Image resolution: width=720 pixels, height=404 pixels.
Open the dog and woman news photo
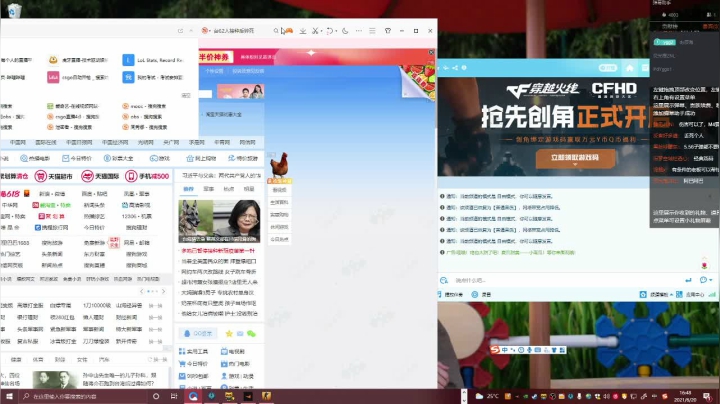click(219, 221)
